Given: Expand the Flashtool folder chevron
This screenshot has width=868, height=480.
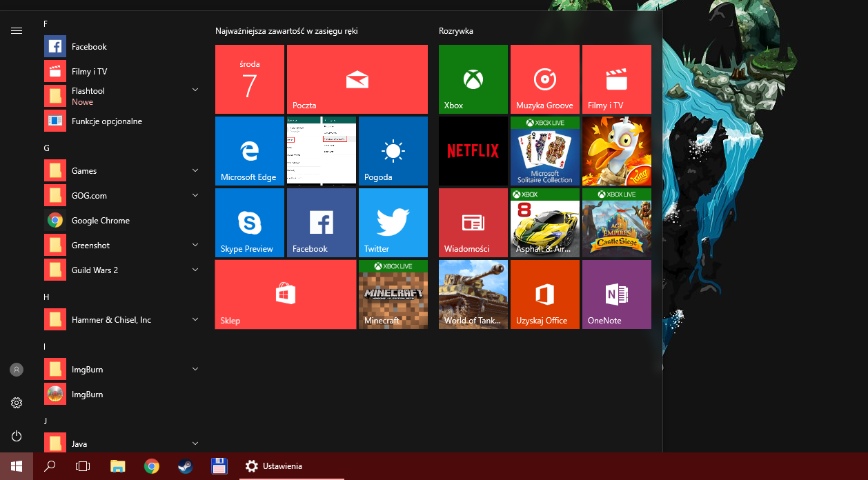Looking at the screenshot, I should (x=195, y=90).
